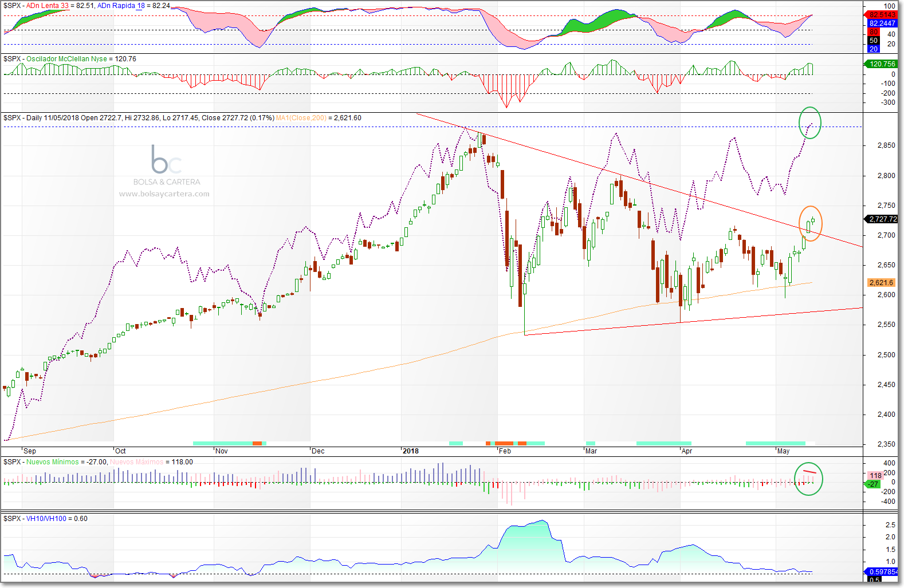Click the 'ADn Lenta 33' indicator label
904x588 pixels.
coord(47,6)
